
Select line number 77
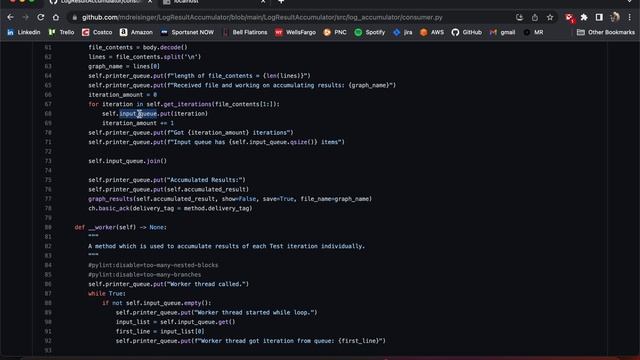[x=48, y=199]
